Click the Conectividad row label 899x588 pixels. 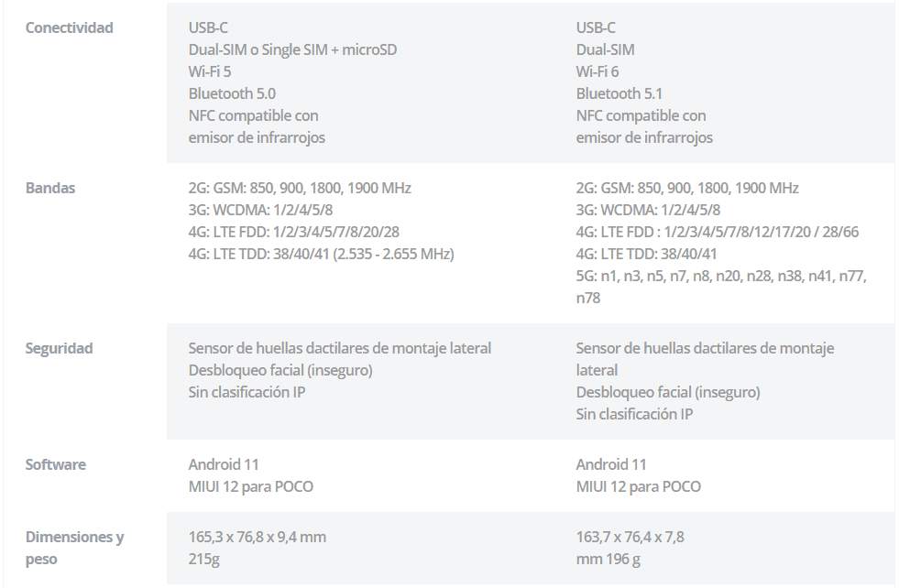70,27
